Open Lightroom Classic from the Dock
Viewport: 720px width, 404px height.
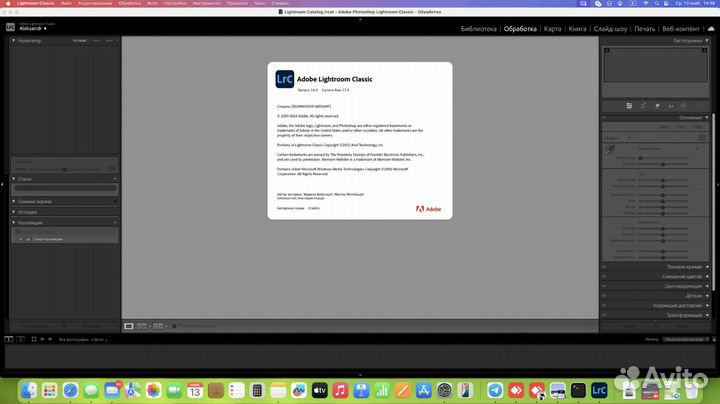point(599,391)
